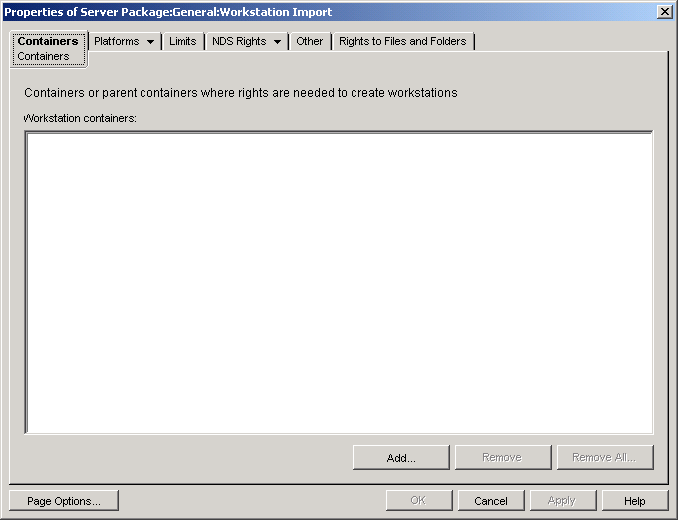
Task: Click the Remove button
Action: pos(503,457)
